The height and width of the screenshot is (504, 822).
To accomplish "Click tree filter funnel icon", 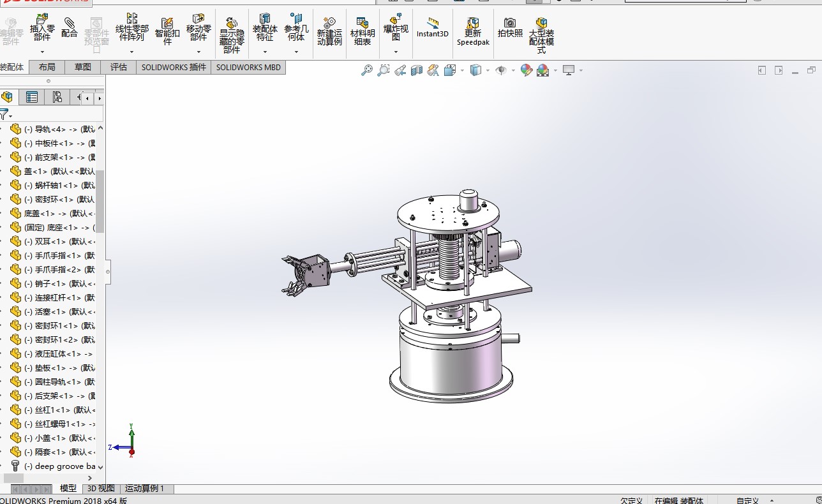I will pos(4,115).
